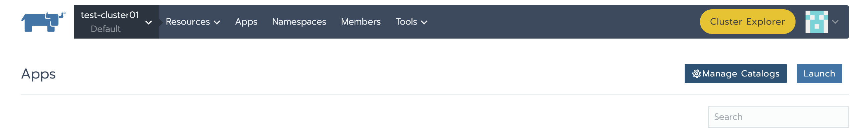This screenshot has width=868, height=133.
Task: Click the gear icon on Manage Catalogs
Action: pos(696,73)
